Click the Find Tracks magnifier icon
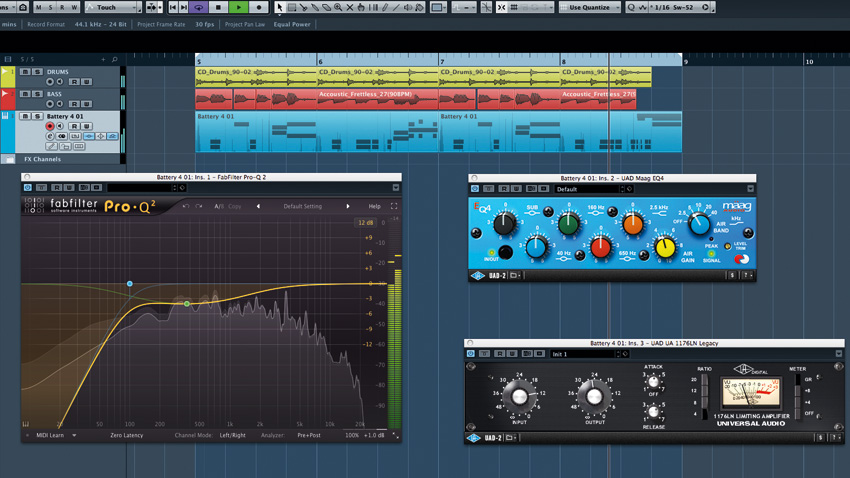This screenshot has width=850, height=478. pos(114,59)
